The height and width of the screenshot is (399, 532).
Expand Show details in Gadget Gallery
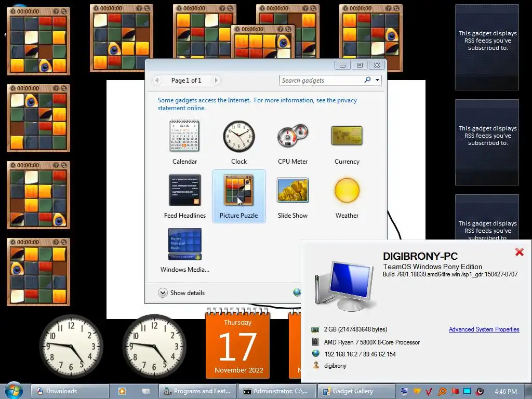(181, 292)
